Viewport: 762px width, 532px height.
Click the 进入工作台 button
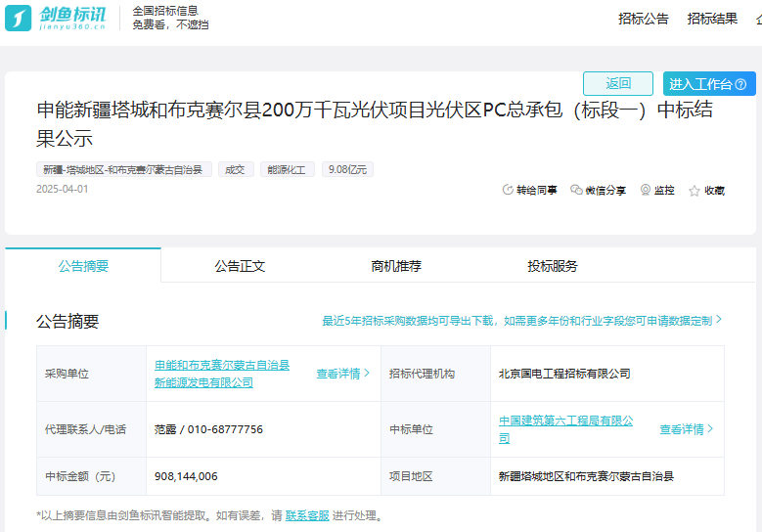pos(700,84)
